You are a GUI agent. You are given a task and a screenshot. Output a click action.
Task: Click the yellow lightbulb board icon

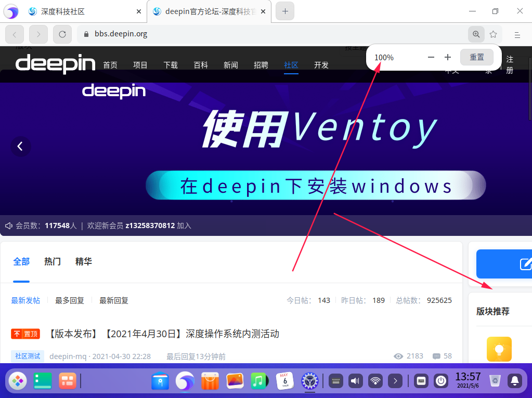(x=499, y=349)
